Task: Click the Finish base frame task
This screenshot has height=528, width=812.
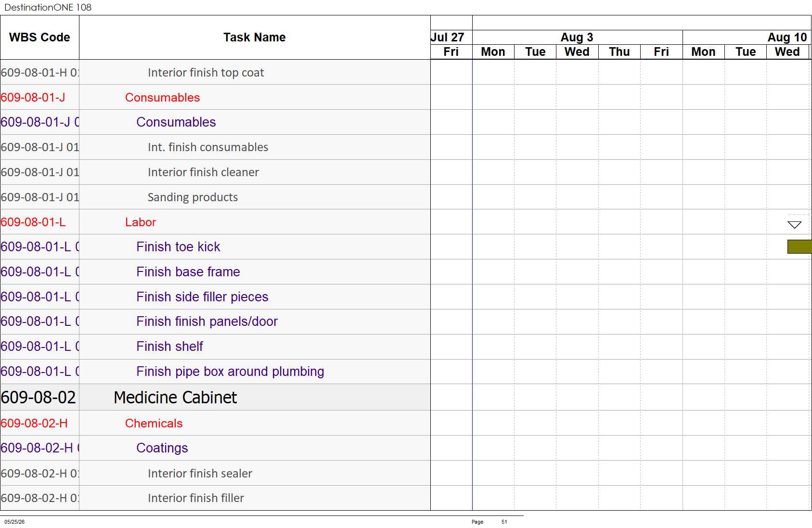Action: 188,272
